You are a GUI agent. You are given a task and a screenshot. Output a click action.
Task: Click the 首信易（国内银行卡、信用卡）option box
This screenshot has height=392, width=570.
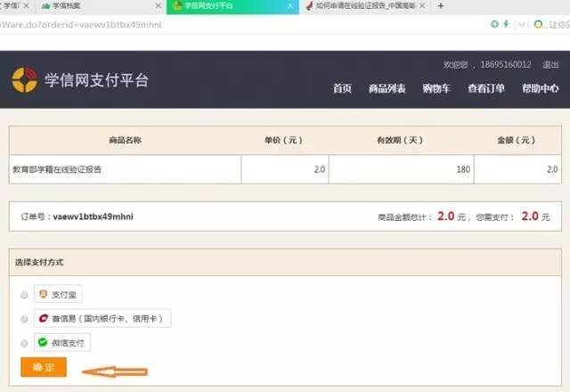click(102, 318)
